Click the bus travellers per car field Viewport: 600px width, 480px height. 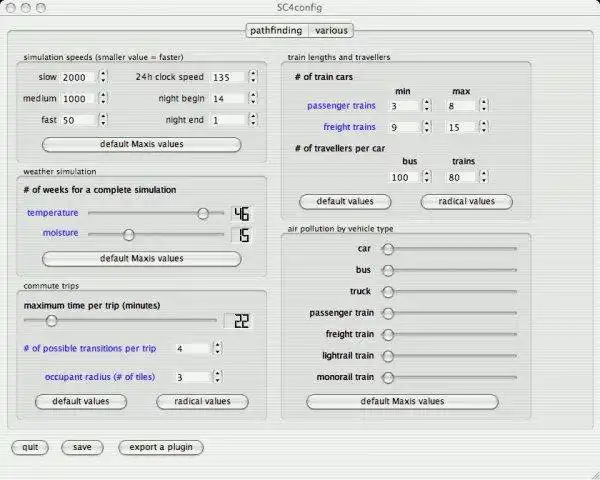click(404, 178)
